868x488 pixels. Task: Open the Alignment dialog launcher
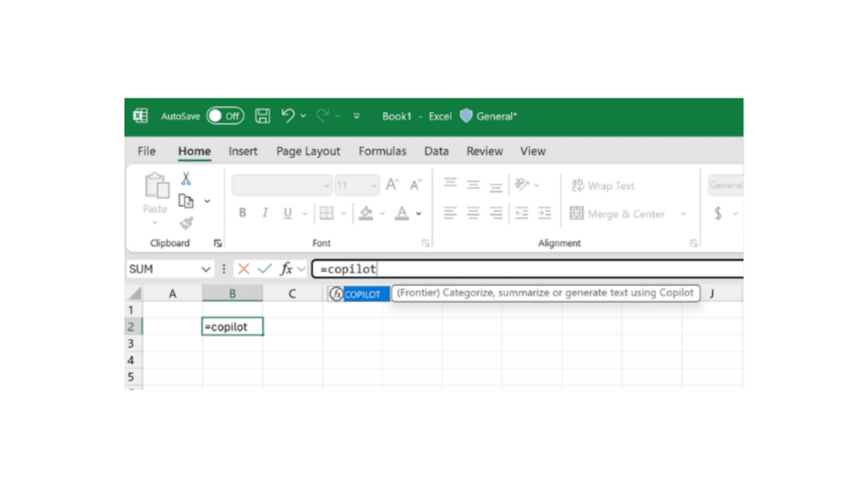point(693,243)
